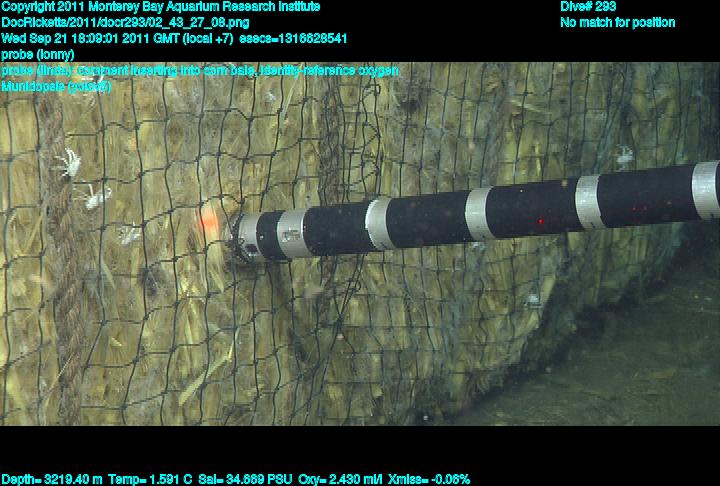Image resolution: width=720 pixels, height=486 pixels.
Task: Select the 'Oxy= 2.430 ml/l' readout
Action: [340, 480]
